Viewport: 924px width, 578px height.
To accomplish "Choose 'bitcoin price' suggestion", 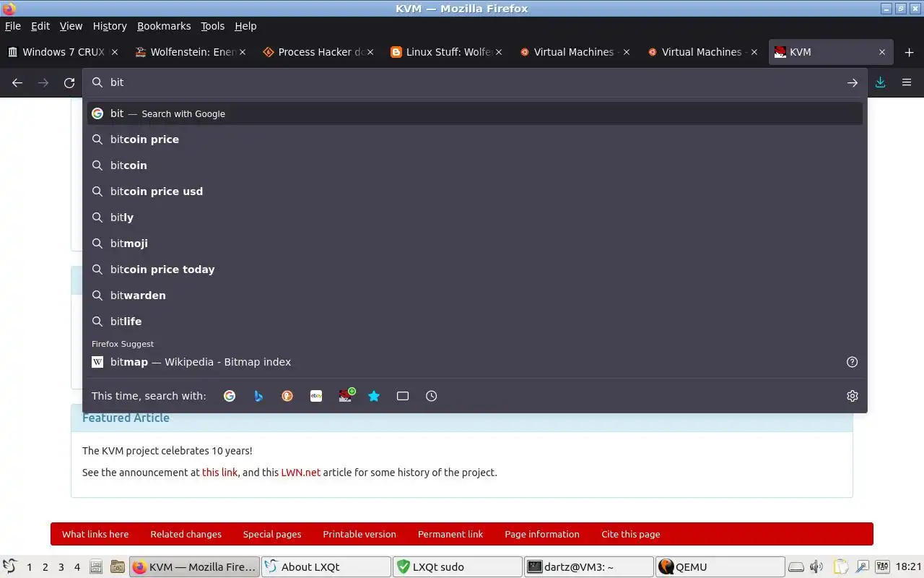I will click(x=475, y=139).
